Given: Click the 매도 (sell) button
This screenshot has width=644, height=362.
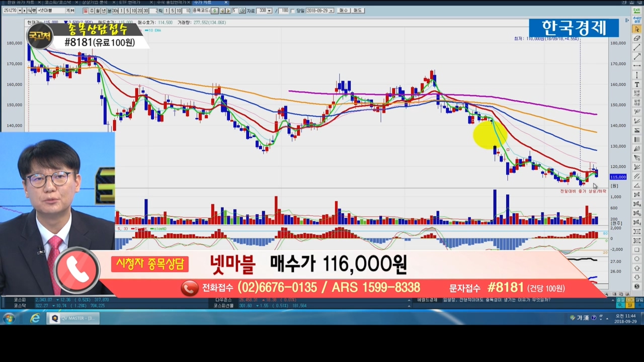Looking at the screenshot, I should pos(358,11).
